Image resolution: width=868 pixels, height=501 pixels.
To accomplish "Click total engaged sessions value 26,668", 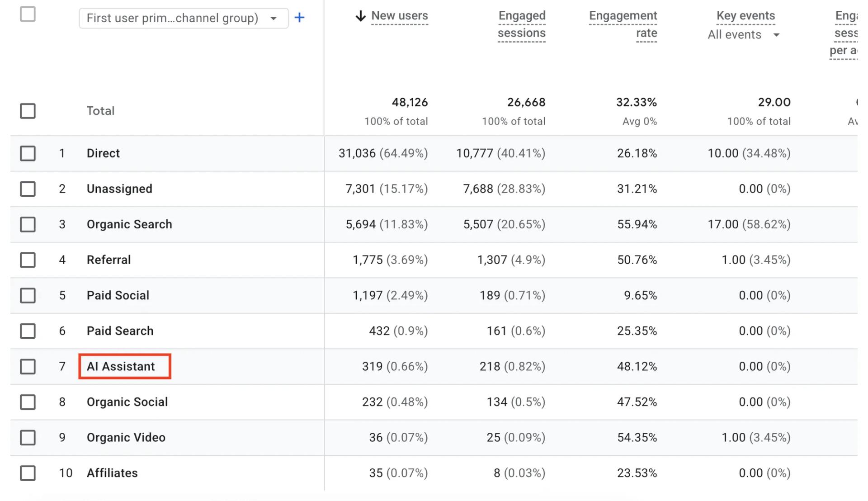I will click(526, 103).
